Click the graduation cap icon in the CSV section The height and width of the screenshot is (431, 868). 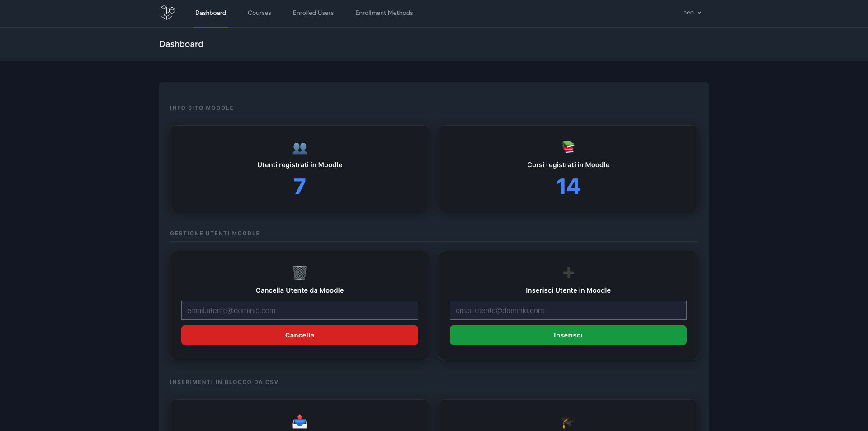point(568,422)
